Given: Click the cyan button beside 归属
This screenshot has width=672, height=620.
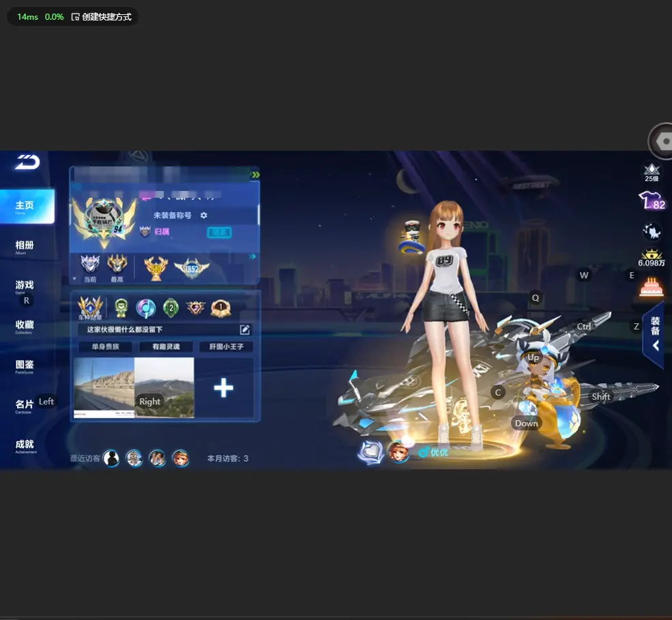Looking at the screenshot, I should click(x=220, y=232).
